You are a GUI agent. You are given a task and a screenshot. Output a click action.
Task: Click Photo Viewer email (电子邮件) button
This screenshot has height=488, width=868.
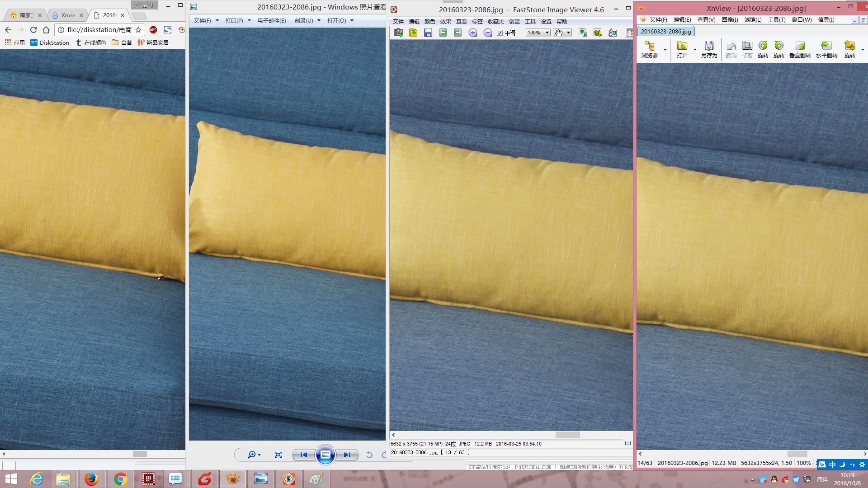click(x=271, y=20)
